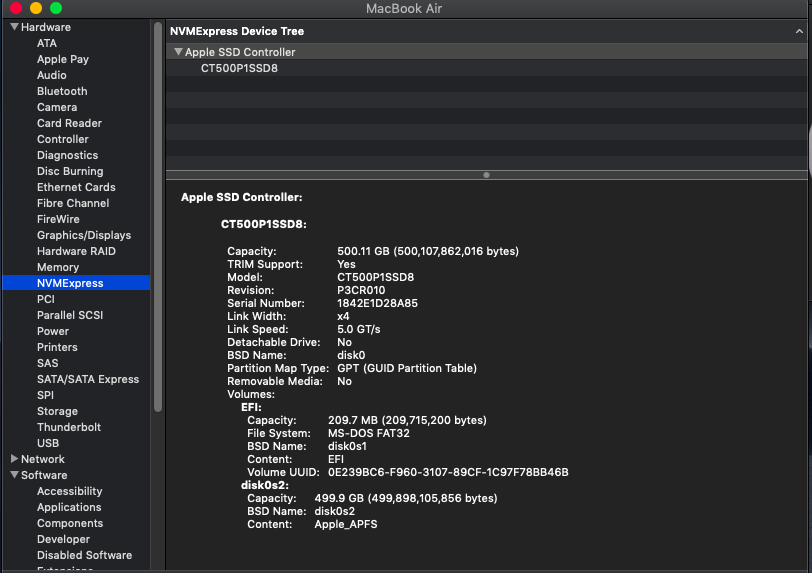Collapse the Apple SSD Controller tree node
The width and height of the screenshot is (812, 573).
tap(179, 52)
